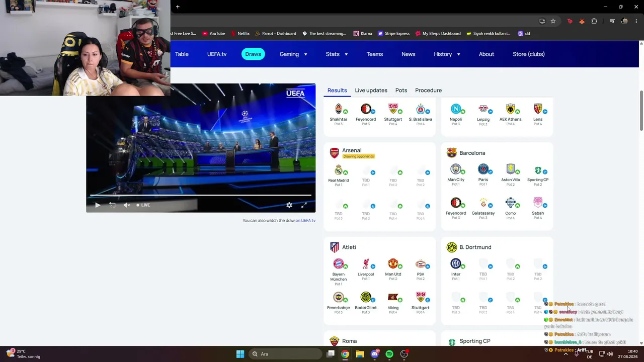Click the Man Utd crest
This screenshot has width=644, height=362.
click(x=393, y=263)
